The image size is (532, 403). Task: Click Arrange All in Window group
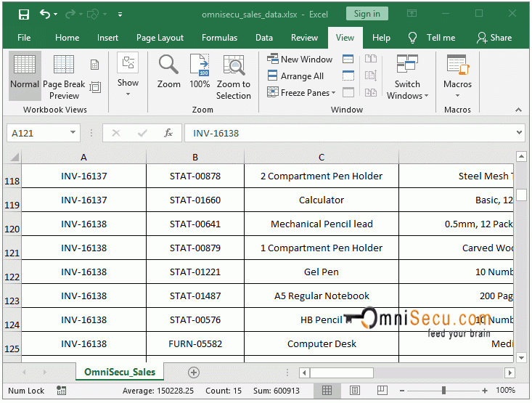(295, 76)
